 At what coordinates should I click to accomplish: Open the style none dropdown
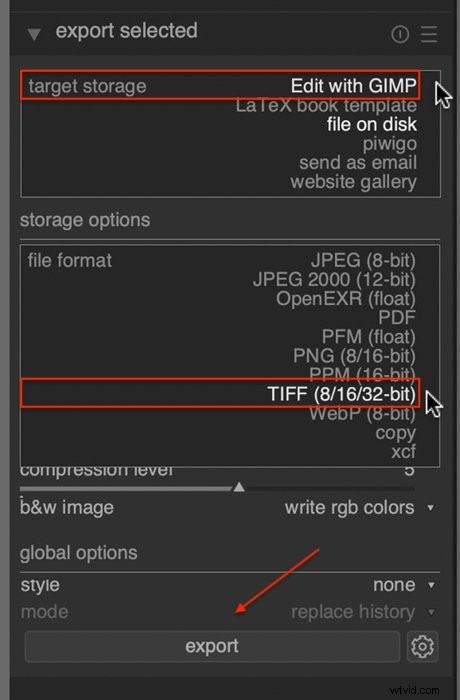point(404,585)
